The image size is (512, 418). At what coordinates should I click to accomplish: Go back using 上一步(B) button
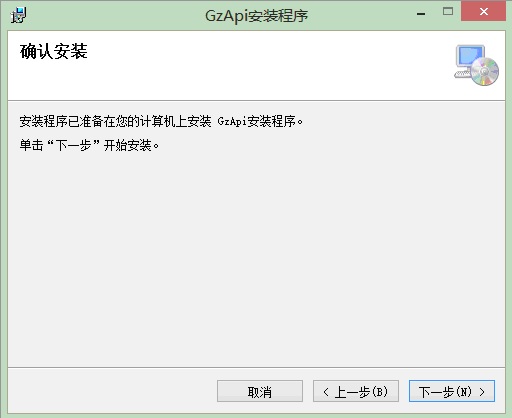[x=356, y=391]
